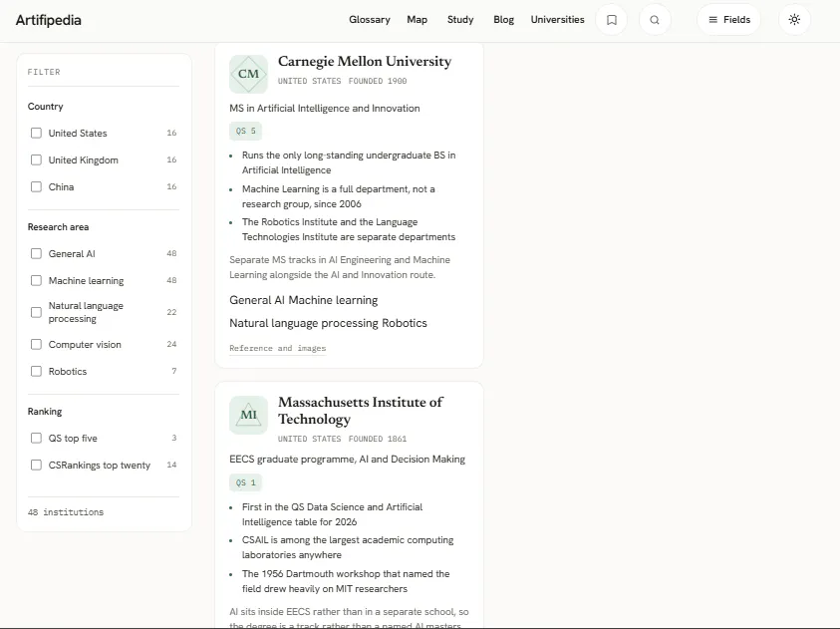Open the Universities nav item
The width and height of the screenshot is (840, 629).
(x=558, y=20)
